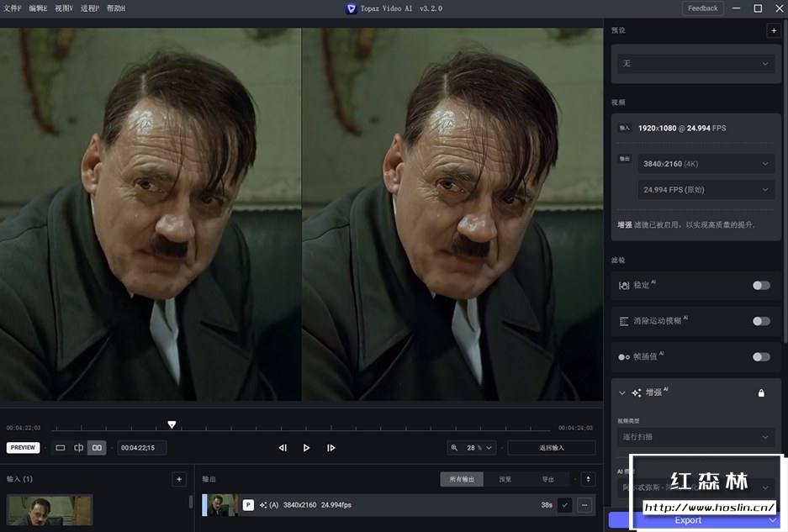
Task: Toggle the 稳定 stabilization filter switch
Action: 761,286
